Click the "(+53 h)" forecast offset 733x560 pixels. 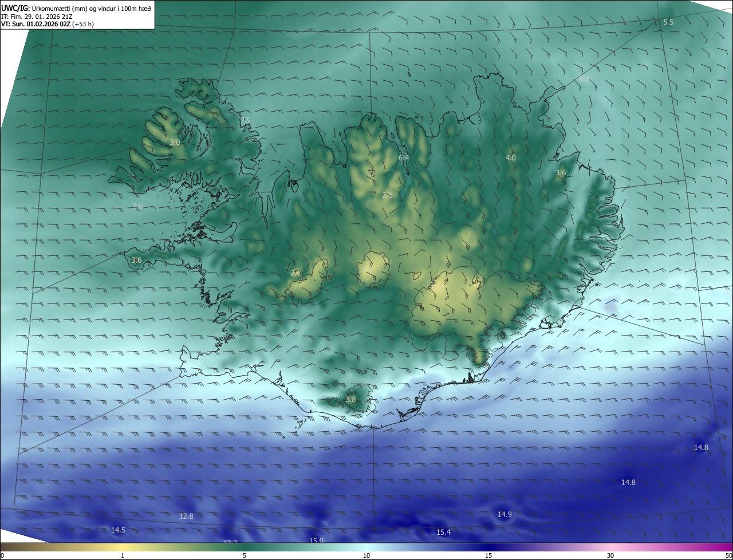pos(84,25)
